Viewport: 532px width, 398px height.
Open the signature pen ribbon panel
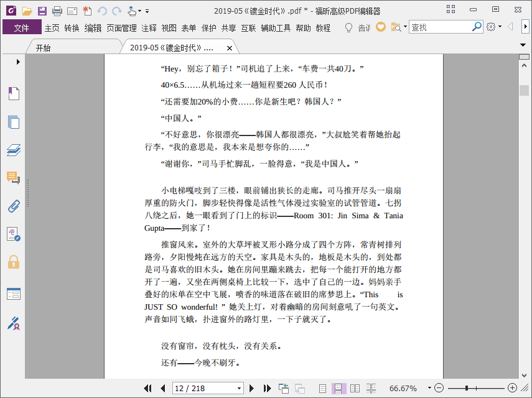[14, 323]
